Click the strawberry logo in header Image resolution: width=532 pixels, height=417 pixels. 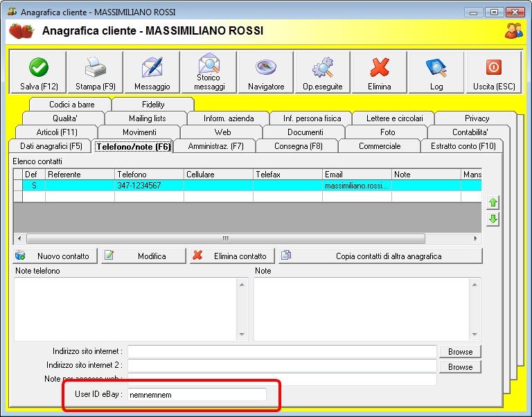(x=21, y=31)
